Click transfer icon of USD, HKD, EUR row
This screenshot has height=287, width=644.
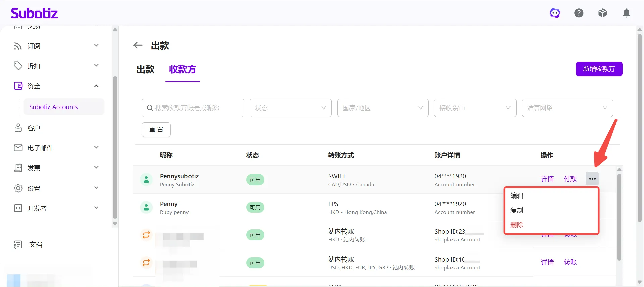(x=146, y=263)
